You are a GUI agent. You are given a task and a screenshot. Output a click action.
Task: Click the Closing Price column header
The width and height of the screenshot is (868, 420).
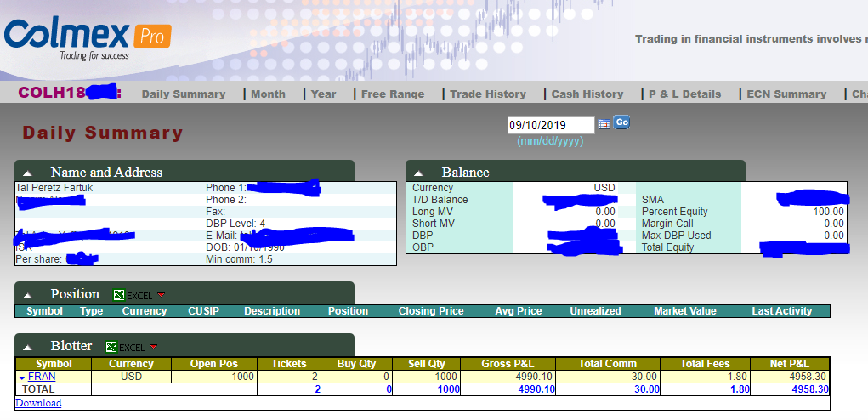click(431, 311)
